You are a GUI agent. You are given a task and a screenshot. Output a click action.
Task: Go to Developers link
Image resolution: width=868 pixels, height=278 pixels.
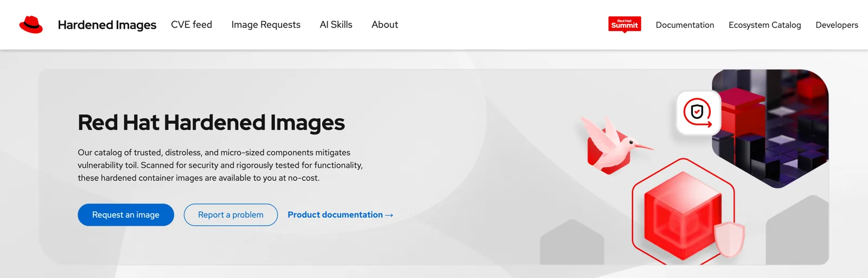tap(837, 25)
